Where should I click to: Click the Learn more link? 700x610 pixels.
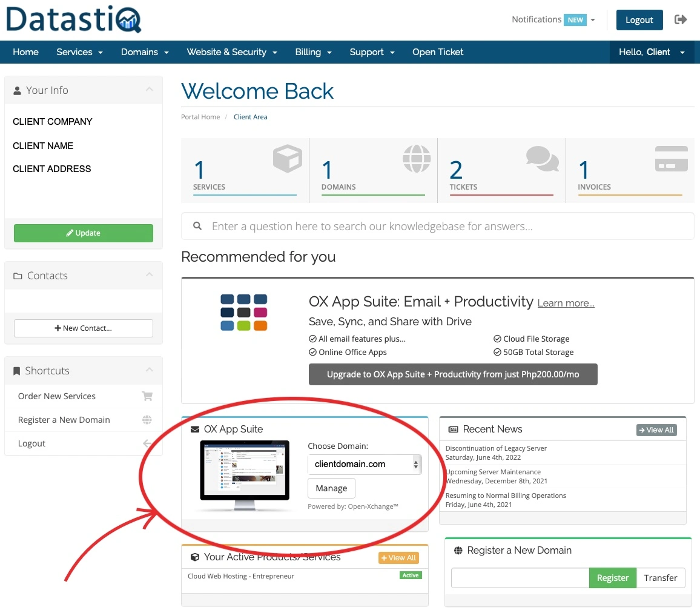point(566,303)
